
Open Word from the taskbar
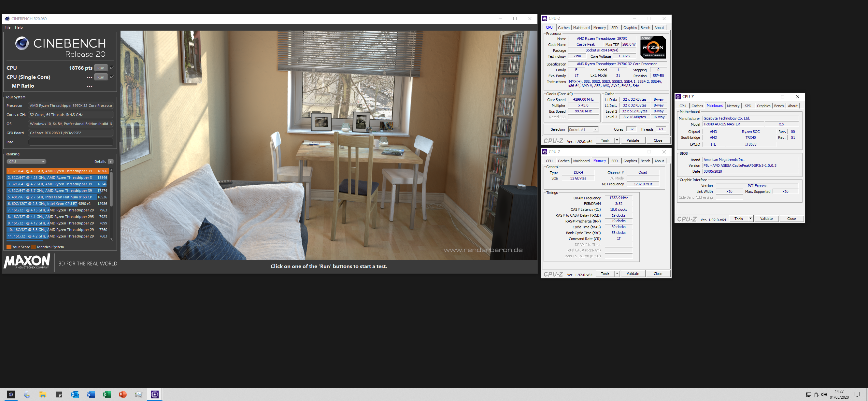[91, 394]
